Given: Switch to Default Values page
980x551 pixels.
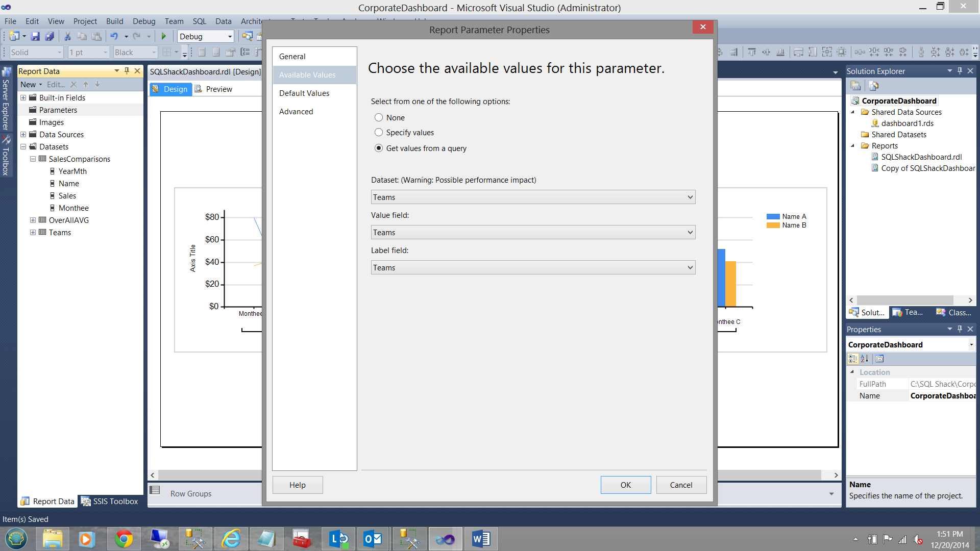Looking at the screenshot, I should (304, 93).
